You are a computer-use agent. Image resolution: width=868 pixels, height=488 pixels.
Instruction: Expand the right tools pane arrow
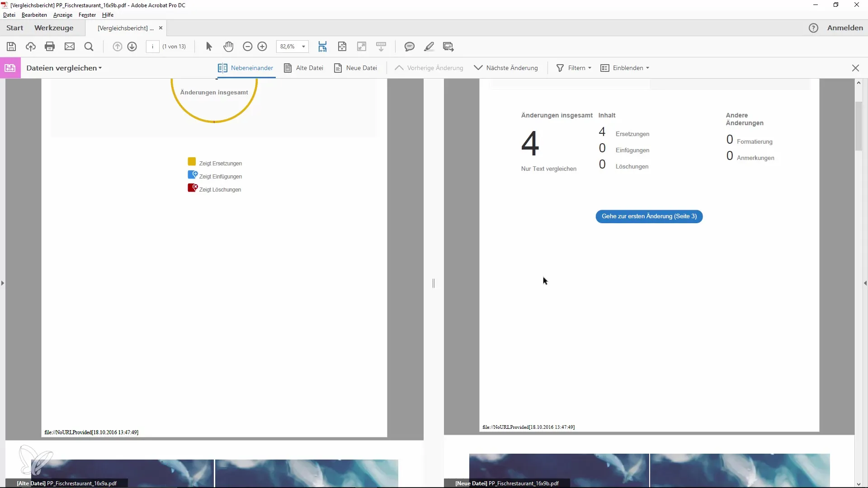click(x=865, y=283)
